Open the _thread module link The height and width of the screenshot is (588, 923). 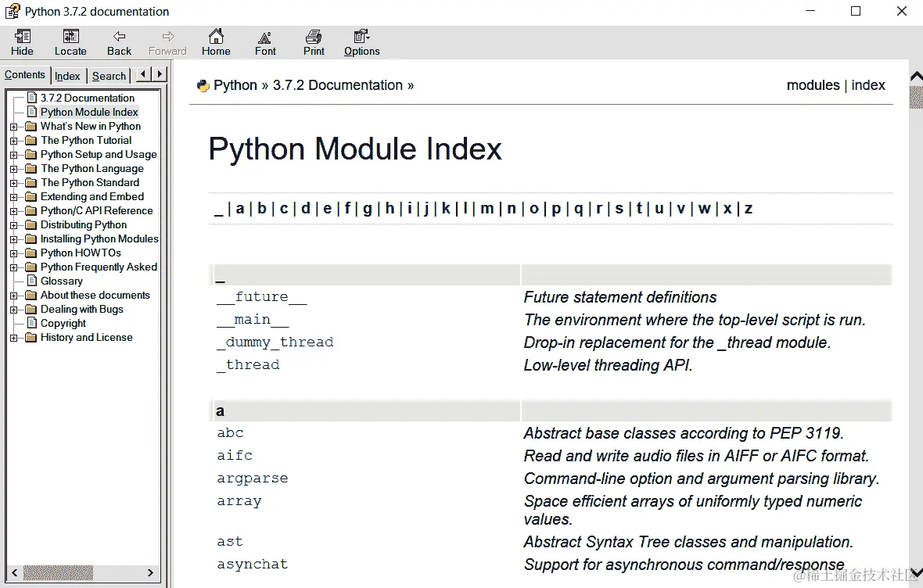coord(248,365)
